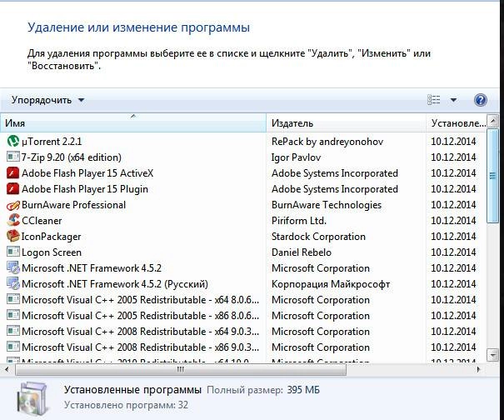
Task: Sort by the Установлено date column header
Action: pos(457,122)
